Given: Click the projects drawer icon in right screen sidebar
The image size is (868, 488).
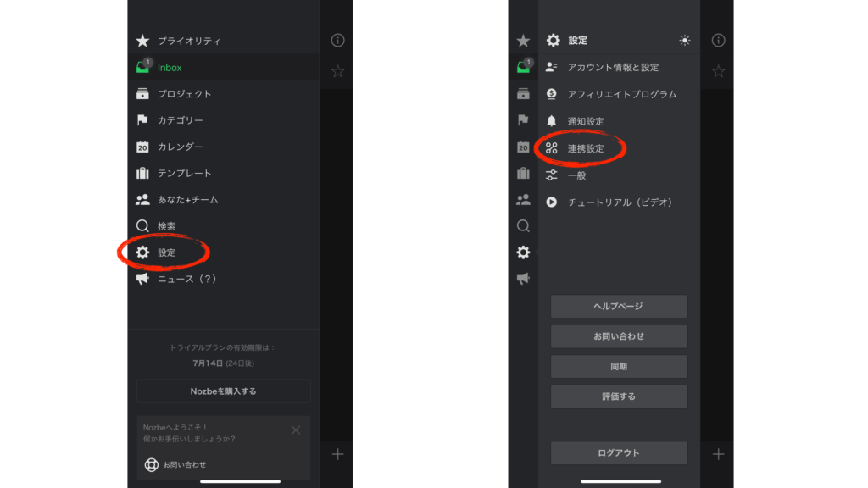Looking at the screenshot, I should [x=523, y=93].
